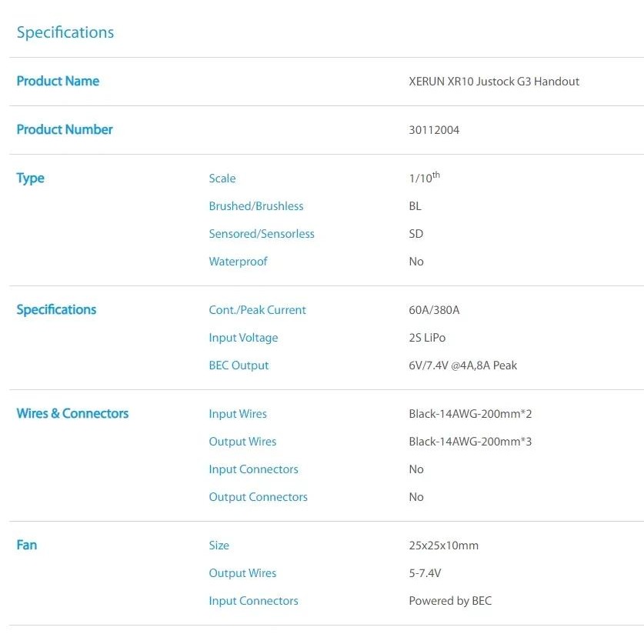This screenshot has height=644, width=644.
Task: Click the Scale label
Action: 222,179
